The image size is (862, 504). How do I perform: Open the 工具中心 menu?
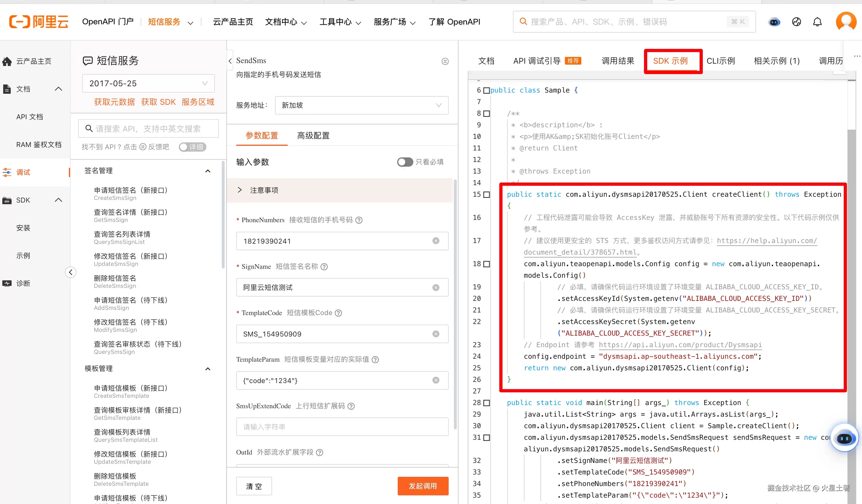(x=340, y=22)
